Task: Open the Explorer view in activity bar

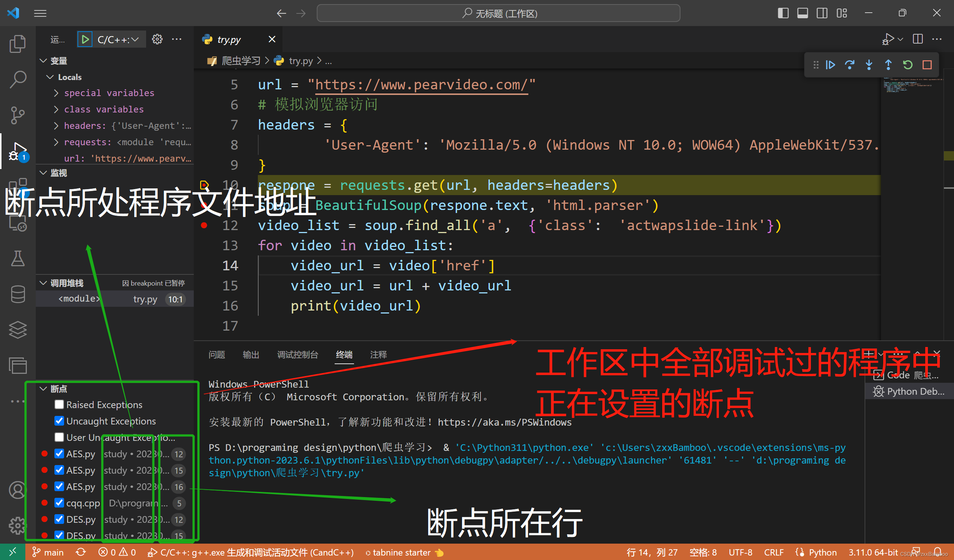Action: point(18,44)
